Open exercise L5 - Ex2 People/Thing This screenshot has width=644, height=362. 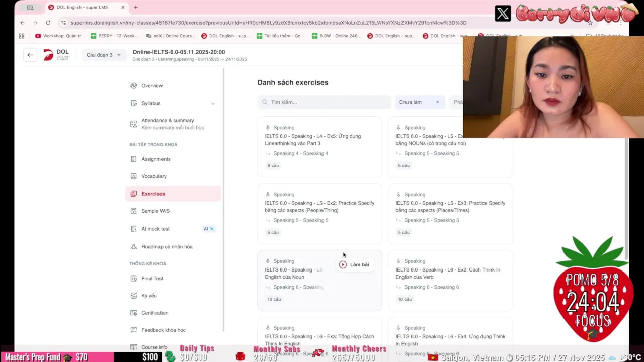pyautogui.click(x=319, y=214)
